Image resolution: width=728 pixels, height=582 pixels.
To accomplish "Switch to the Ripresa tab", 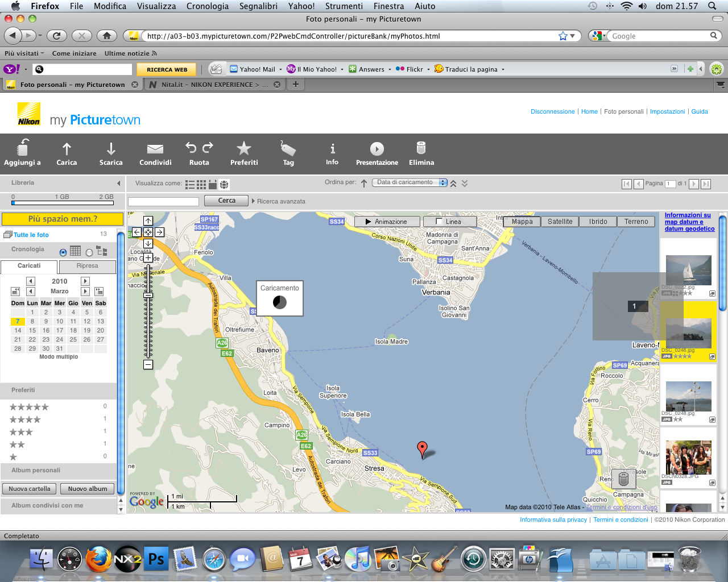I will 88,266.
